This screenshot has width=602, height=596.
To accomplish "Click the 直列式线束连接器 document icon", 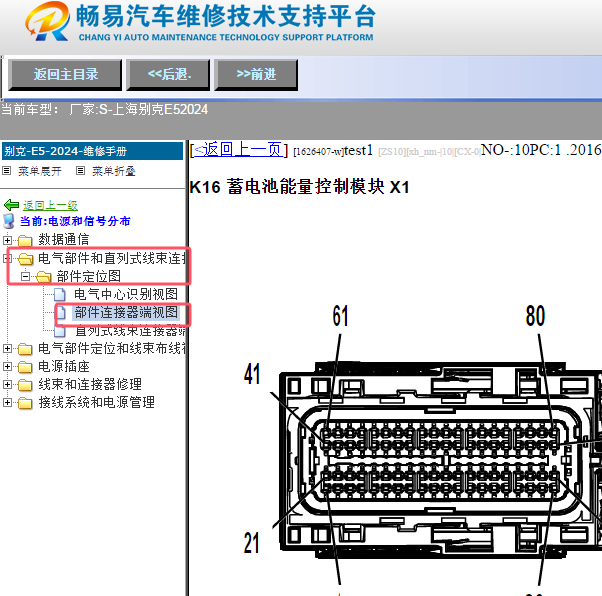I will [x=60, y=331].
